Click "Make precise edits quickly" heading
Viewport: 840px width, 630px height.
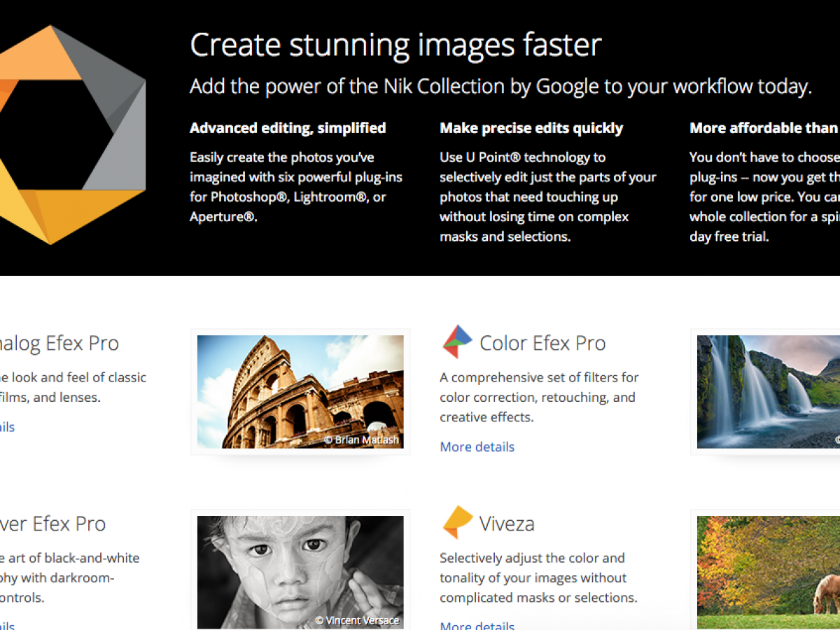[531, 128]
